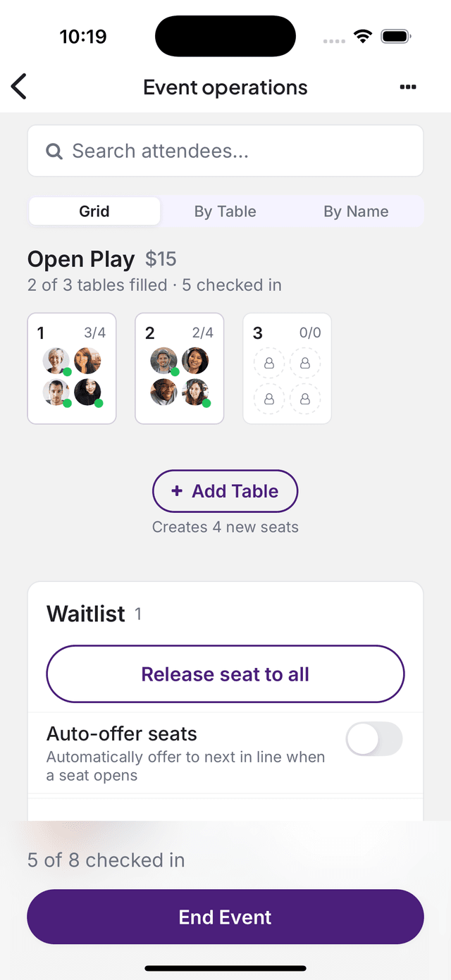Click the plus icon inside Add Table
Image resolution: width=451 pixels, height=980 pixels.
click(x=176, y=491)
